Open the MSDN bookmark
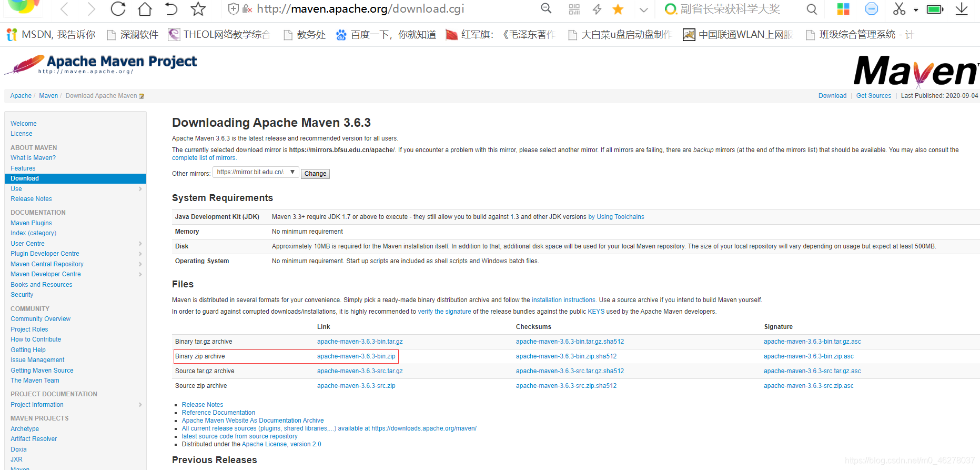Viewport: 980px width, 470px height. 51,35
